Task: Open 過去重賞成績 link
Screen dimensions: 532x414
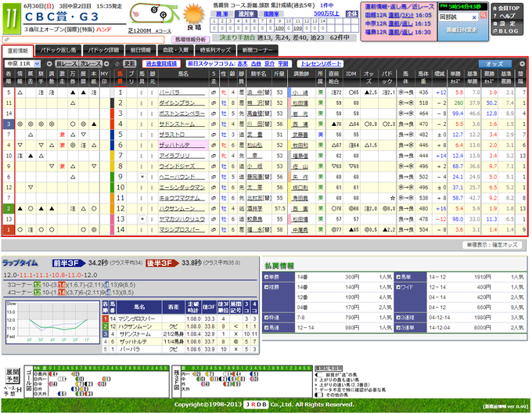Action: coord(161,64)
